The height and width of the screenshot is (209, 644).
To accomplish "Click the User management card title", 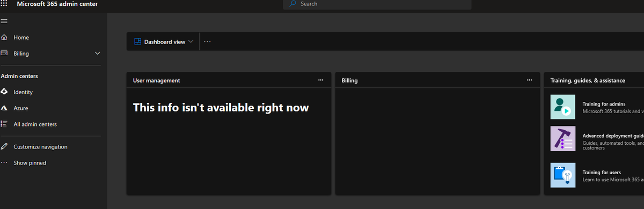I will (x=157, y=80).
